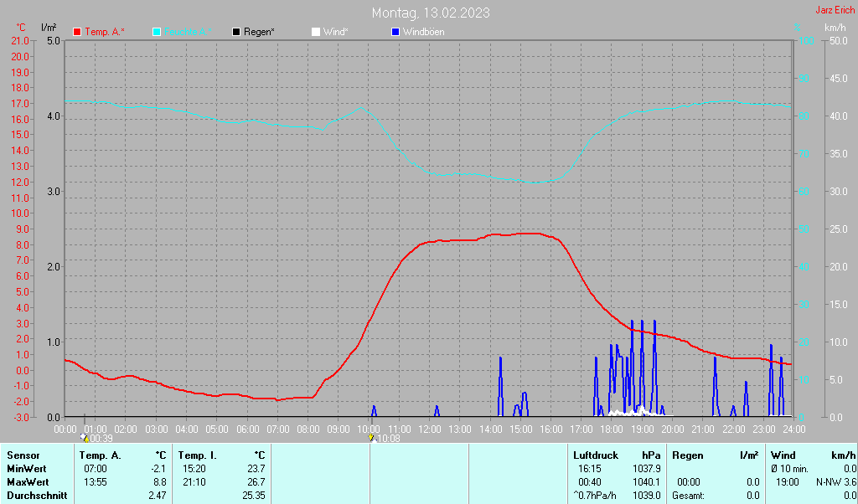
Task: Click the '13:55' max temperature time
Action: point(96,483)
